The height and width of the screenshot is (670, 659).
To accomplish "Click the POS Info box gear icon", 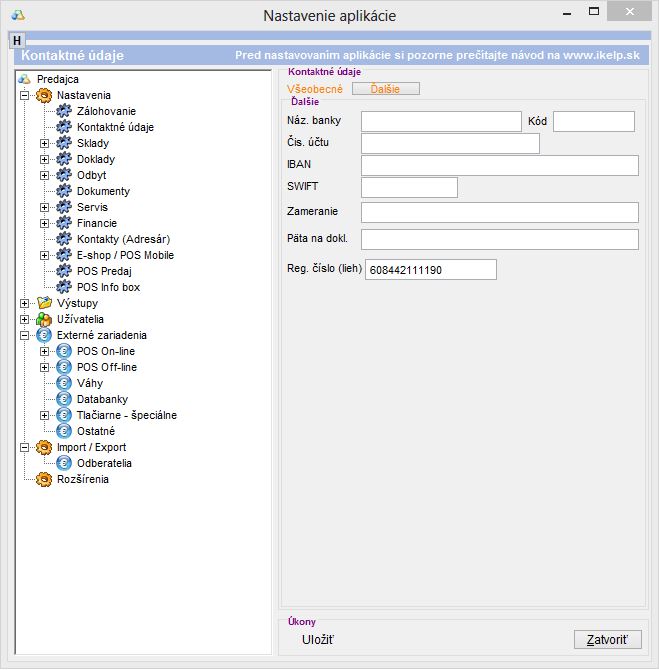I will point(64,287).
